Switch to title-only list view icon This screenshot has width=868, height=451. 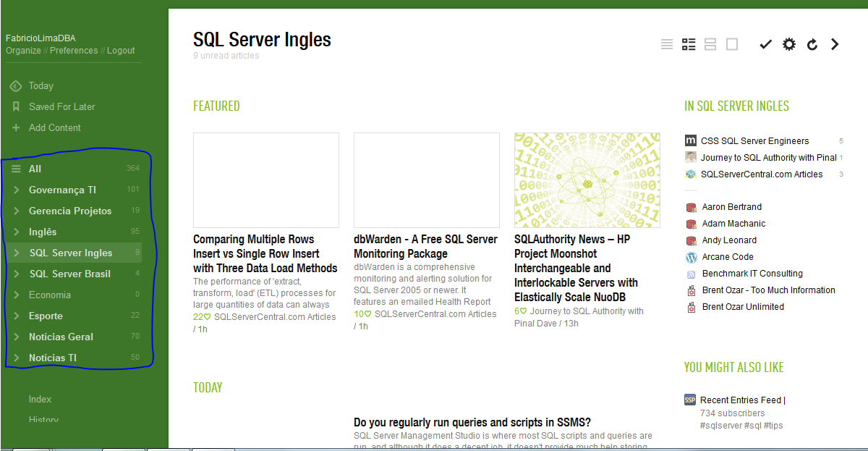tap(667, 45)
